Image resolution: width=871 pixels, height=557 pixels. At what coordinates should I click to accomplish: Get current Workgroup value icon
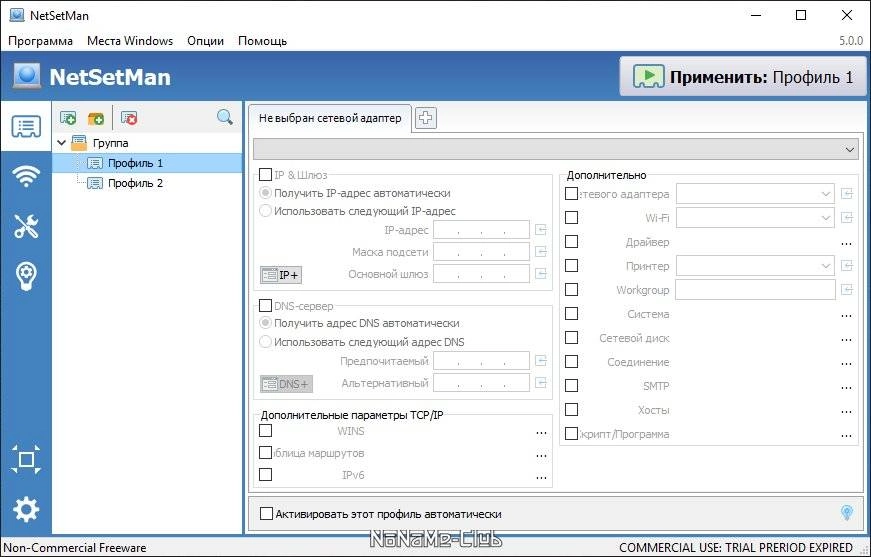tap(847, 289)
